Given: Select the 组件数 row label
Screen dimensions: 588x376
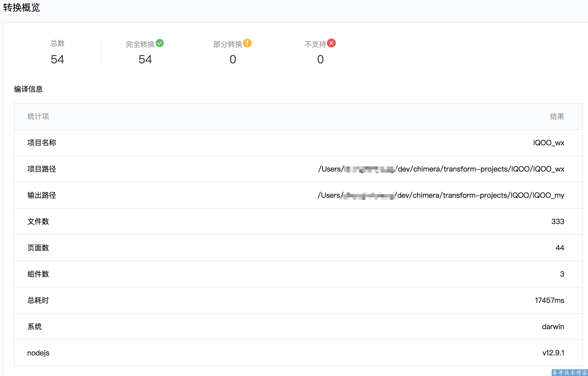Looking at the screenshot, I should pos(38,274).
